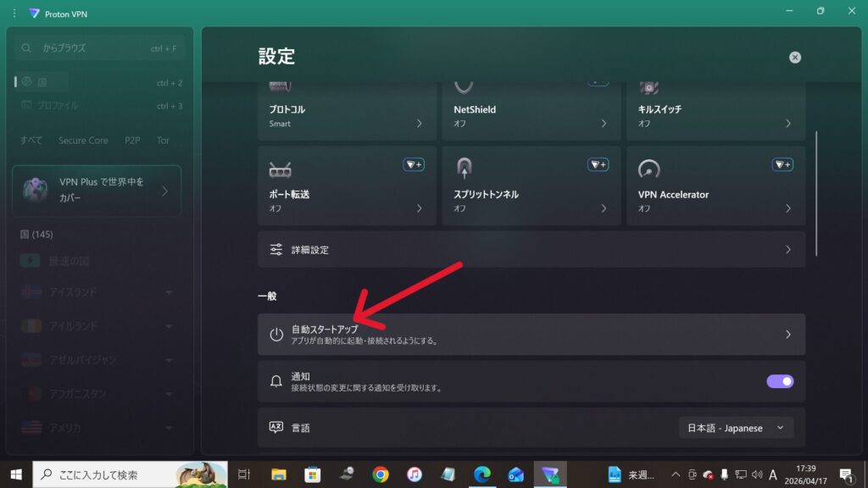
Task: Select the P2P filter tab
Action: (133, 141)
